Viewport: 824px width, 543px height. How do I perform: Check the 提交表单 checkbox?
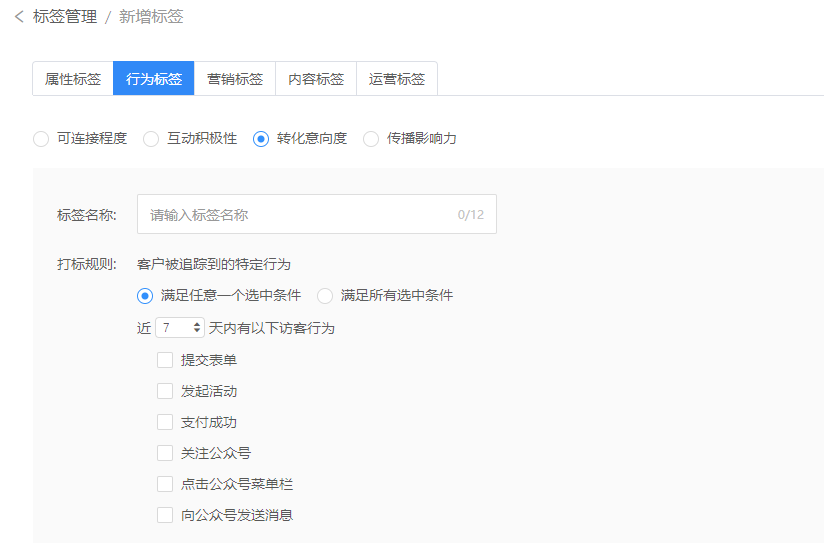coord(165,360)
